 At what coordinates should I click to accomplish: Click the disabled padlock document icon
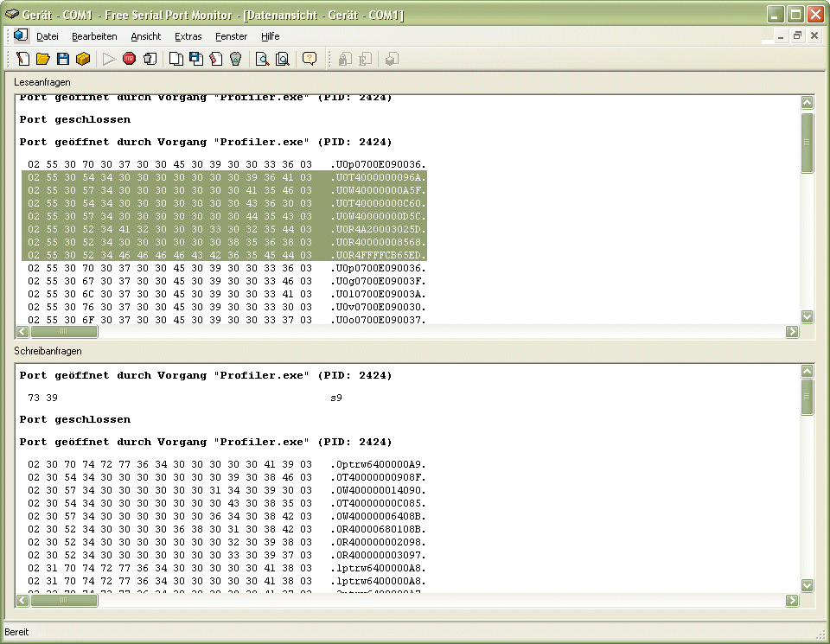(x=345, y=59)
